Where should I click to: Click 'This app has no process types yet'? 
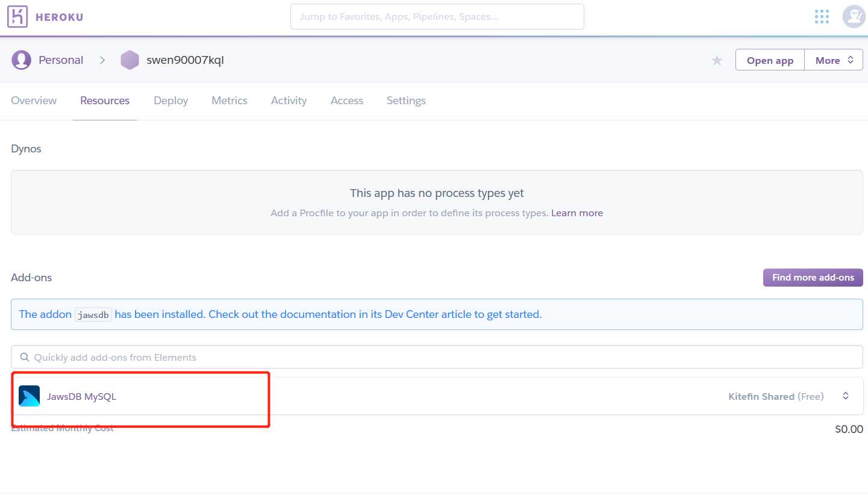point(437,193)
